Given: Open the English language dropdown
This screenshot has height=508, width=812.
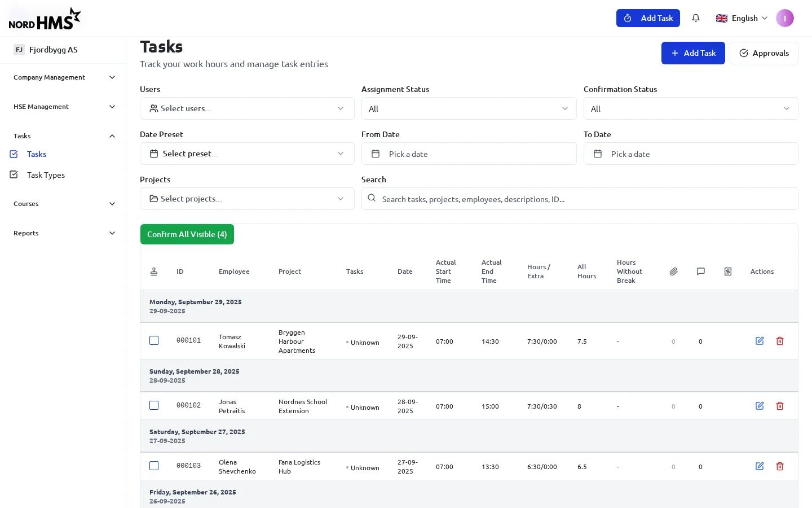Looking at the screenshot, I should [x=742, y=18].
